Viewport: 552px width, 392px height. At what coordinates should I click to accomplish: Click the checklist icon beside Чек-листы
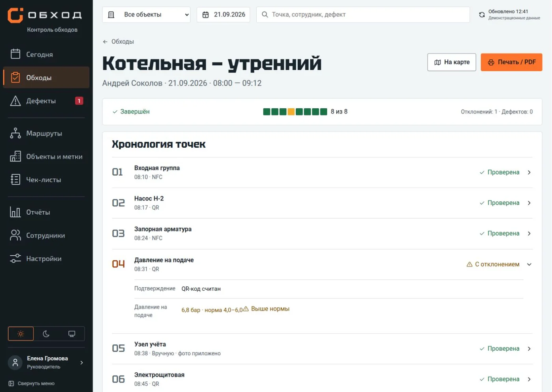coord(15,180)
